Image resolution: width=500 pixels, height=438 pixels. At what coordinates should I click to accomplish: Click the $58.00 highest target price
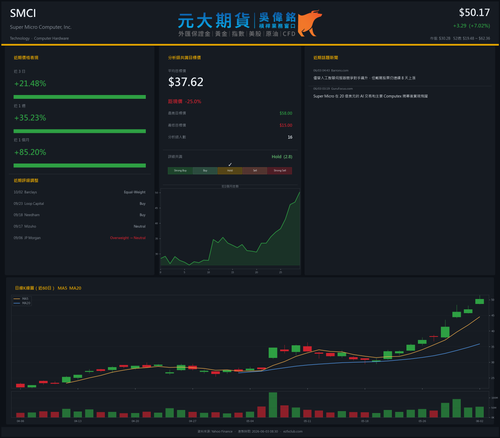pyautogui.click(x=286, y=113)
